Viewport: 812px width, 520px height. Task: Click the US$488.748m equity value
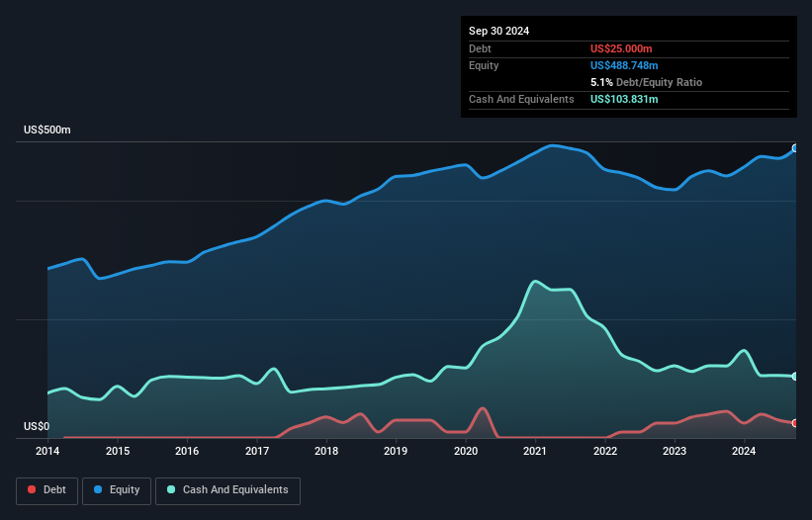pos(626,65)
